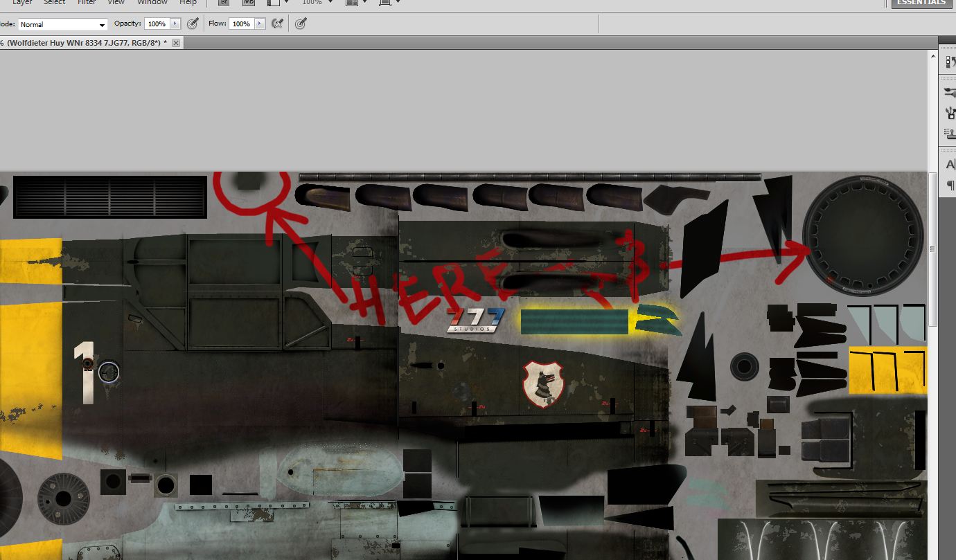
Task: Close the Wolfdieter Huy document tab
Action: click(176, 43)
